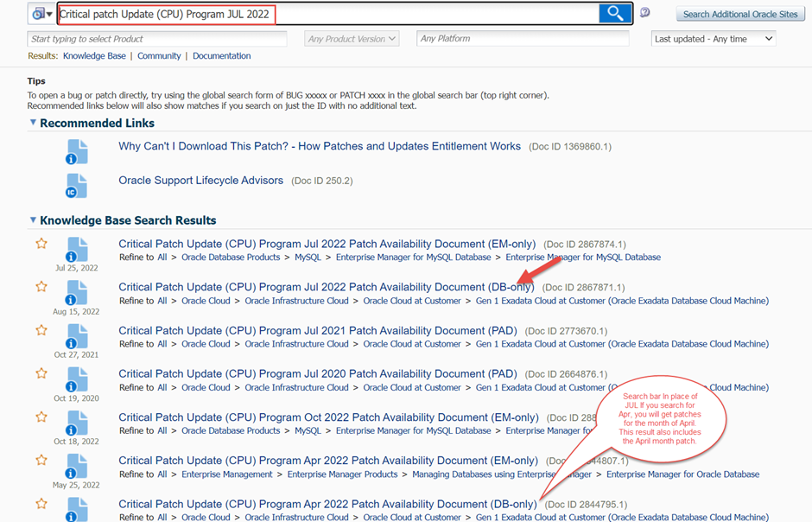Favorite Apr 2022 DB-only document star

click(x=41, y=503)
